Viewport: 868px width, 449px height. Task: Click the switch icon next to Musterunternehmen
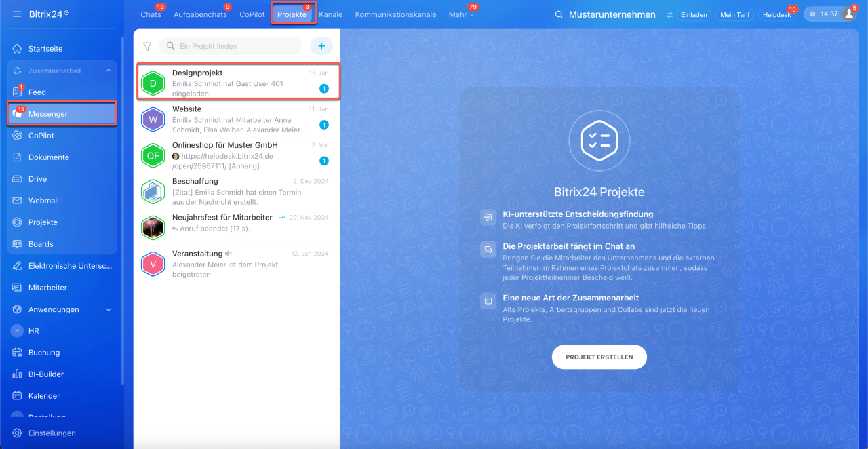tap(670, 14)
